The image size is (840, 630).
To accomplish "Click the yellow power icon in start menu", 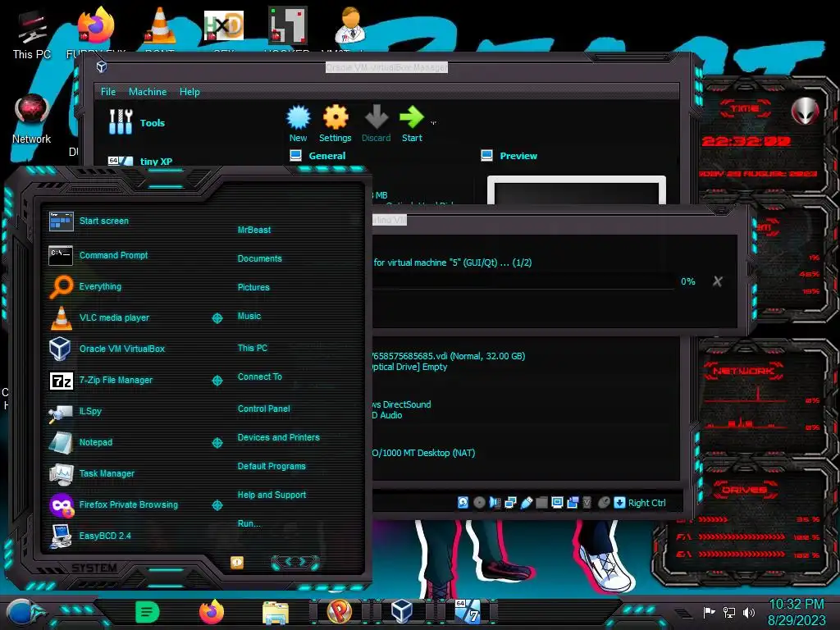I will pos(237,562).
